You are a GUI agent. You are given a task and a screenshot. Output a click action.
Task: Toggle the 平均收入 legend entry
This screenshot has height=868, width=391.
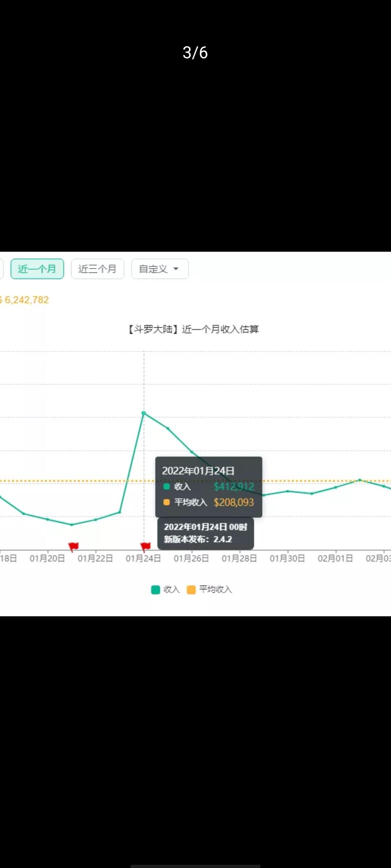210,590
